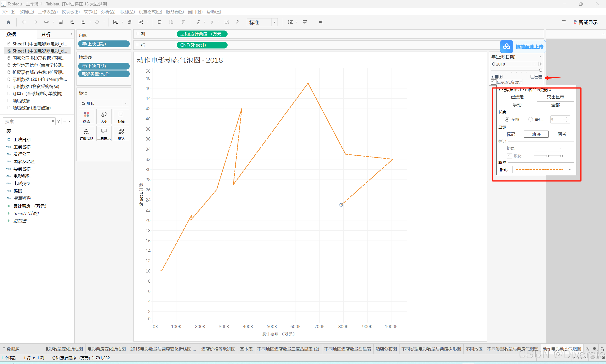Select the 全部 length radio button
Image resolution: width=606 pixels, height=364 pixels.
507,119
